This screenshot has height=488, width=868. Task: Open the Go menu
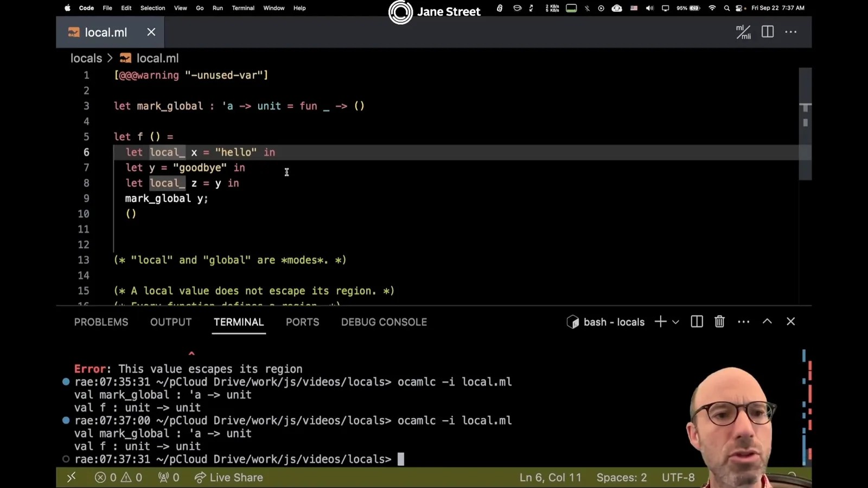(x=200, y=8)
